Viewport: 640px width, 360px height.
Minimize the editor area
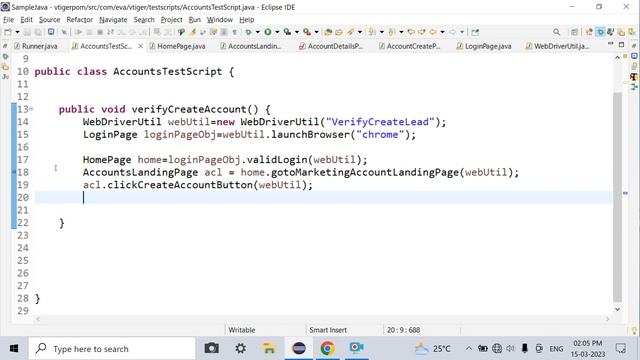tap(611, 44)
